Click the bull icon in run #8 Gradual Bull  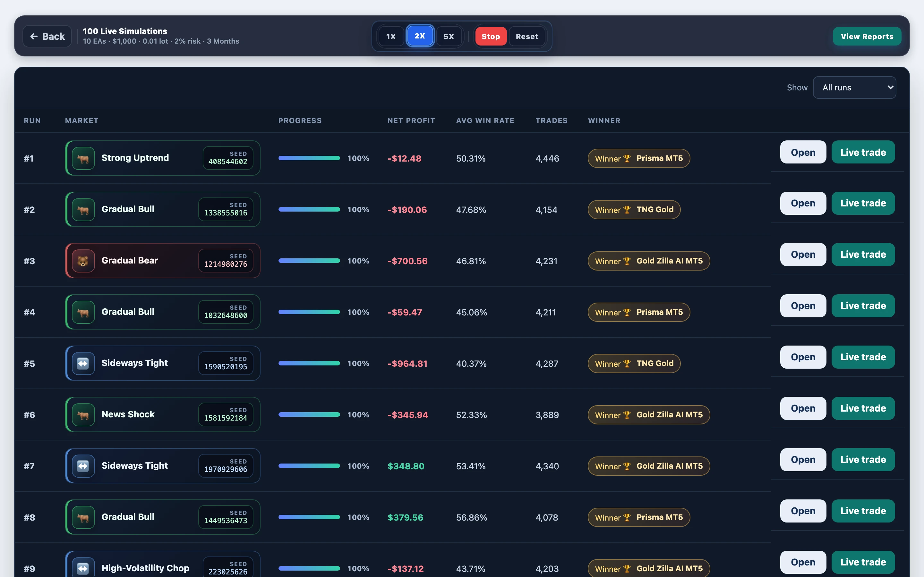pos(83,517)
